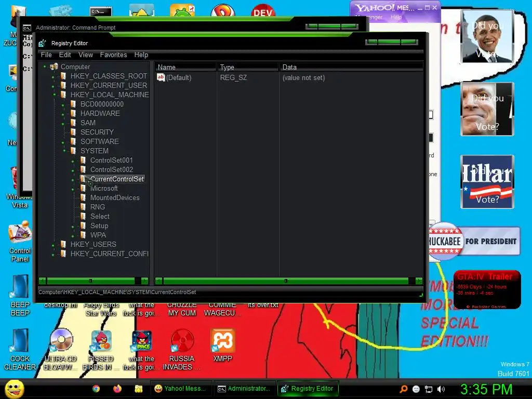Open Registry Editor's Help menu
Image resolution: width=532 pixels, height=399 pixels.
pos(141,55)
